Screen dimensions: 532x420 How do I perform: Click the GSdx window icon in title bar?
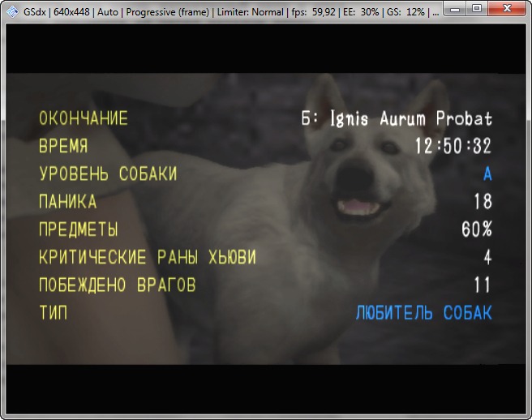[12, 12]
